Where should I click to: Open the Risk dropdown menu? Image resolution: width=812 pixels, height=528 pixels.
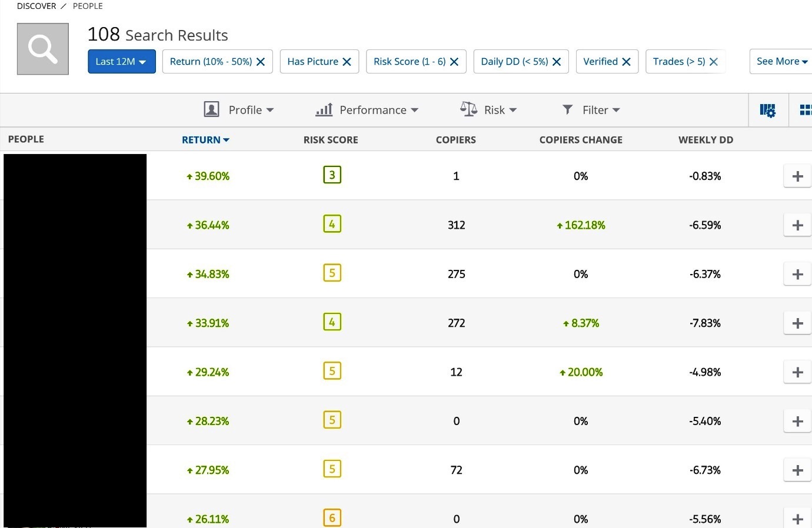tap(498, 109)
